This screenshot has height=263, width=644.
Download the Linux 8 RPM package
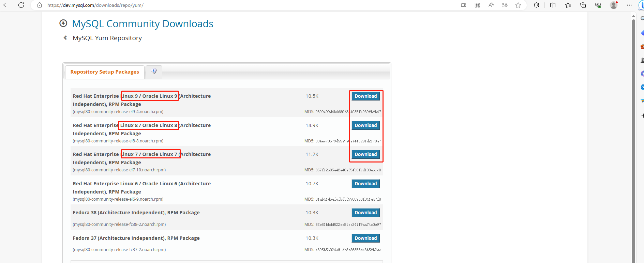tap(366, 125)
